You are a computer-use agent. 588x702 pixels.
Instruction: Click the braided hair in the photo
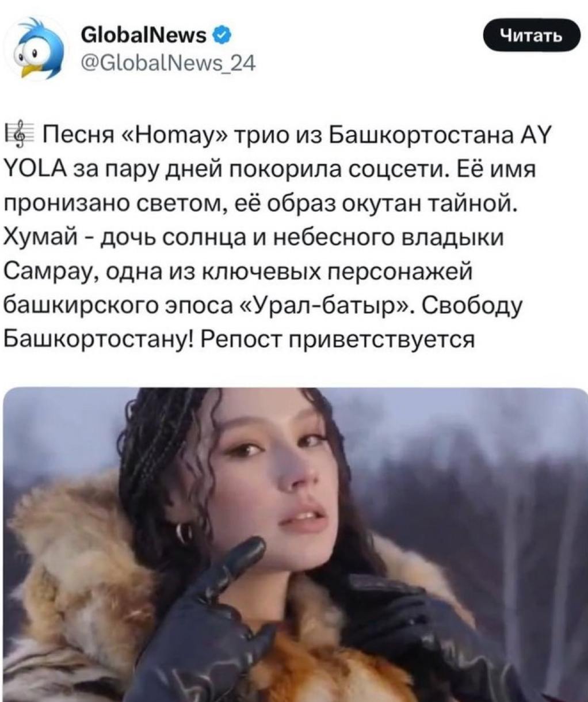[x=151, y=455]
